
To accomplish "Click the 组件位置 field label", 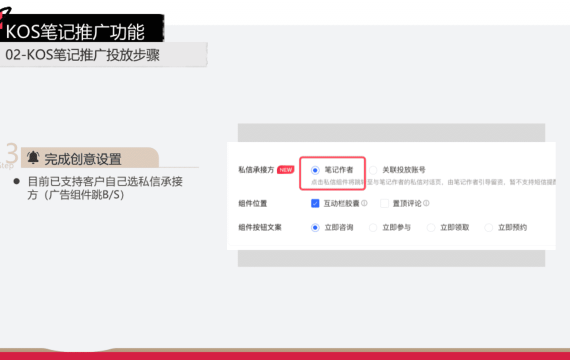I will [x=253, y=203].
